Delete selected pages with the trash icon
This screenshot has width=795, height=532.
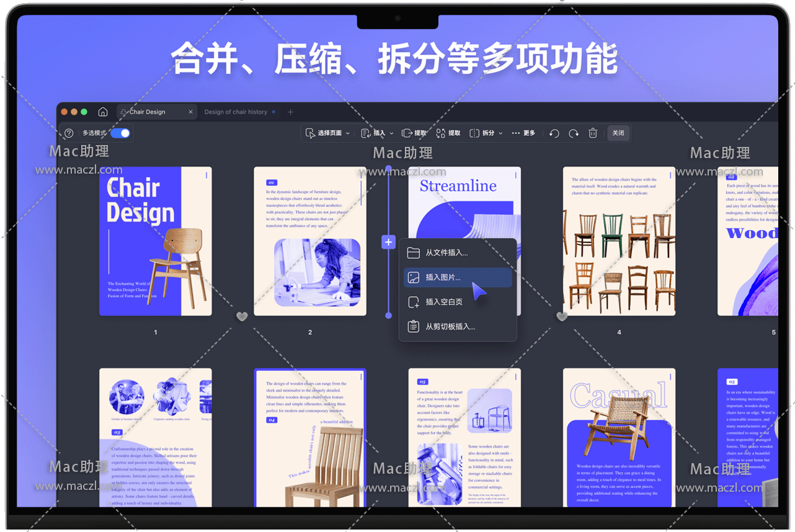tap(593, 133)
